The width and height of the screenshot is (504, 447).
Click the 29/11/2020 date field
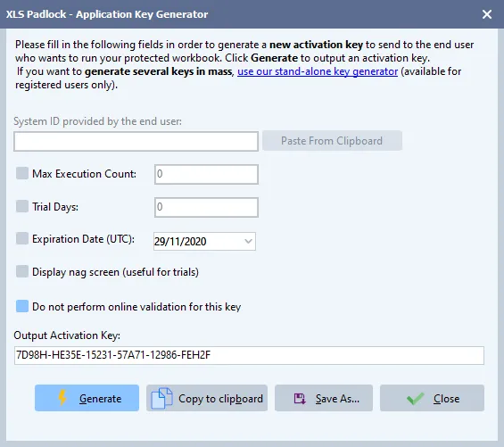pos(204,241)
